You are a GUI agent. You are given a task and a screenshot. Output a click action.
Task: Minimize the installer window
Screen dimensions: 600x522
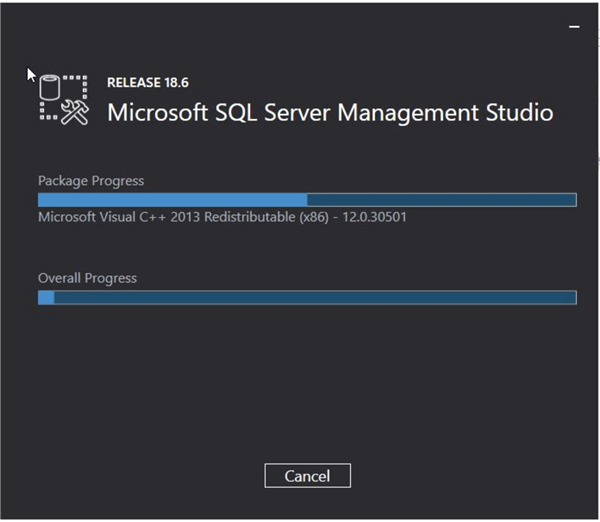(x=574, y=27)
